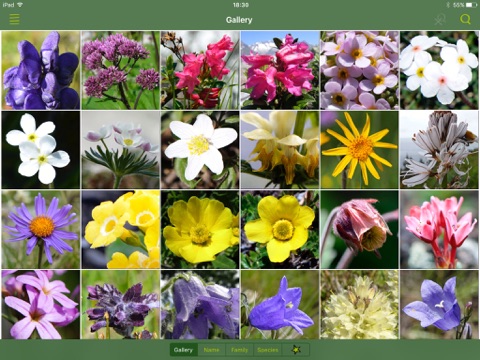Select the purple aster with orange center
Screen dimensions: 480x360
pyautogui.click(x=41, y=230)
